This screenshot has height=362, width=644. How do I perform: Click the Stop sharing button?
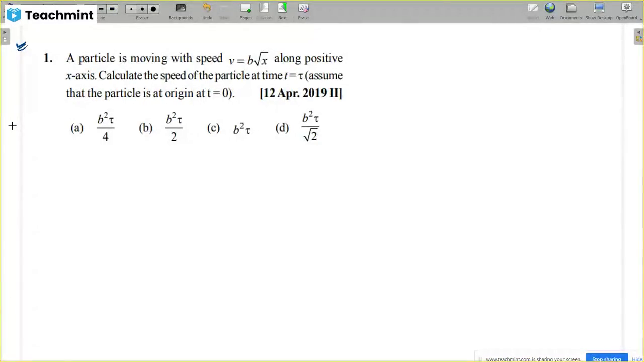[x=606, y=358]
